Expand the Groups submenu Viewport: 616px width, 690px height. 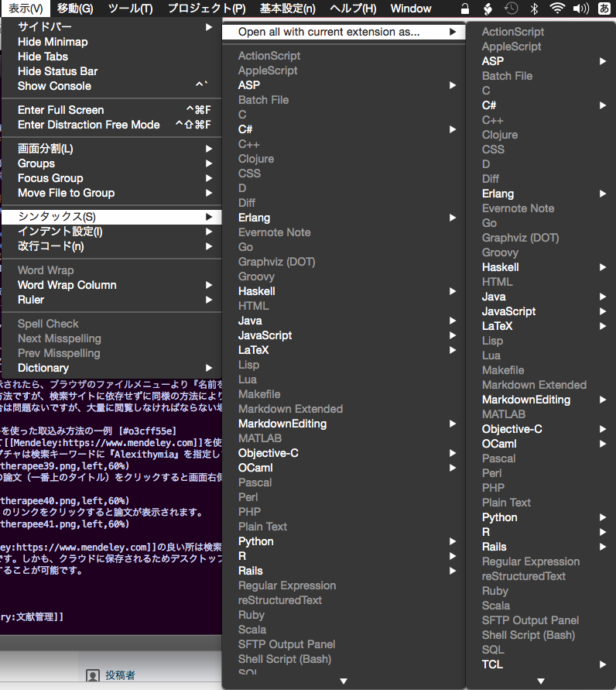[111, 163]
